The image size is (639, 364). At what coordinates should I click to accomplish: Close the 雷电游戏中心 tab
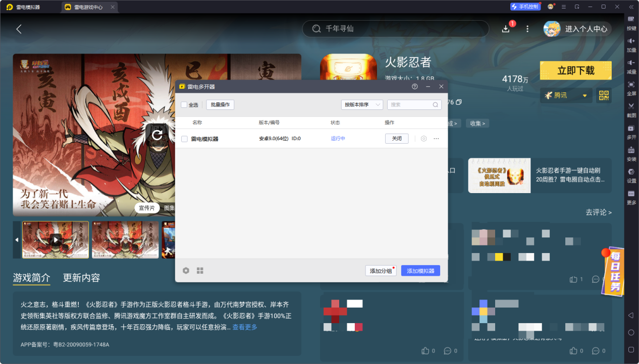click(113, 7)
